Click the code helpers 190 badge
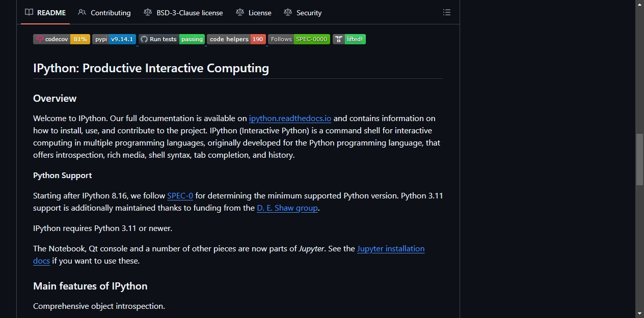This screenshot has height=318, width=644. point(236,39)
